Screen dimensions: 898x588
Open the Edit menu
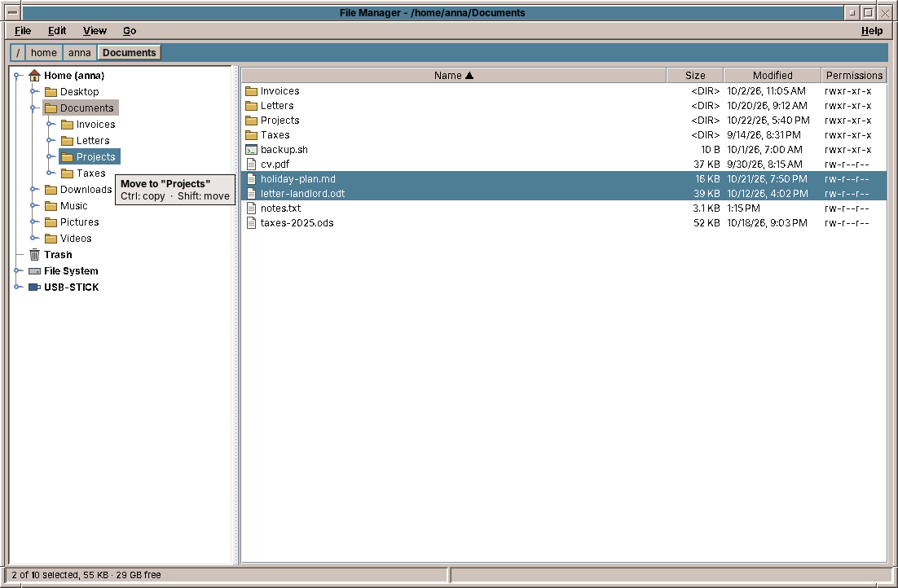[x=57, y=31]
